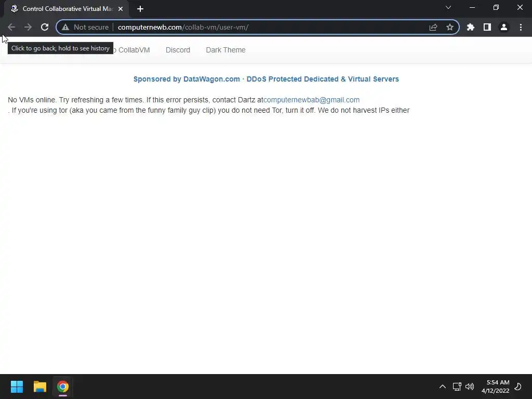Click the computernewbab@gmail.com email link
Viewport: 532px width, 399px height.
(312, 100)
